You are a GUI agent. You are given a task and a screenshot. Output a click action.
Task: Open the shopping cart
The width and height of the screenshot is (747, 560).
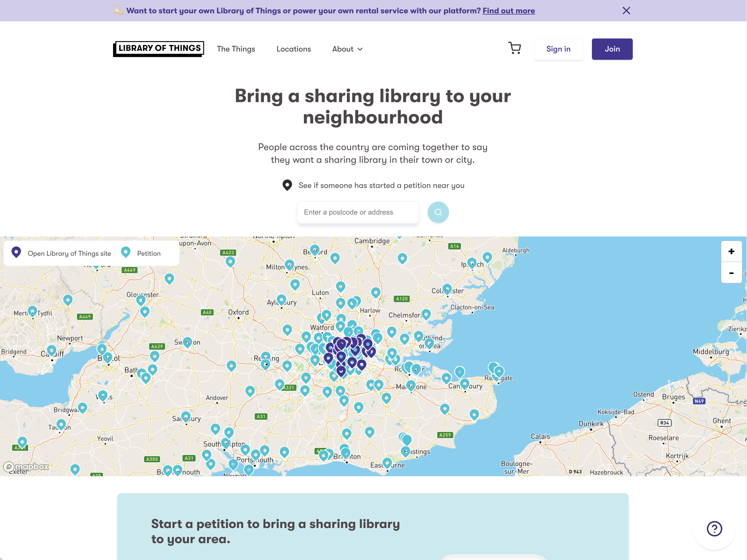(x=514, y=48)
